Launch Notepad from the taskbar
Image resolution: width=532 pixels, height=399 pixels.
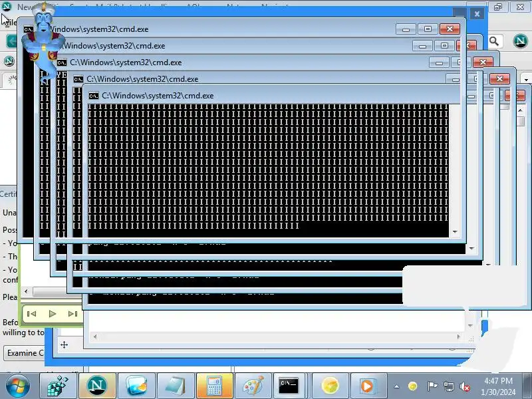coord(176,386)
